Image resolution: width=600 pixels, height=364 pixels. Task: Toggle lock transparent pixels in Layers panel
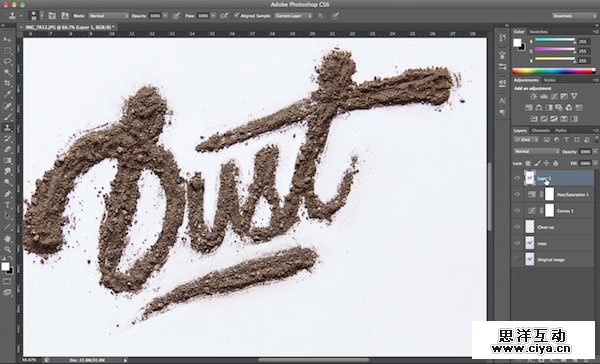click(528, 163)
